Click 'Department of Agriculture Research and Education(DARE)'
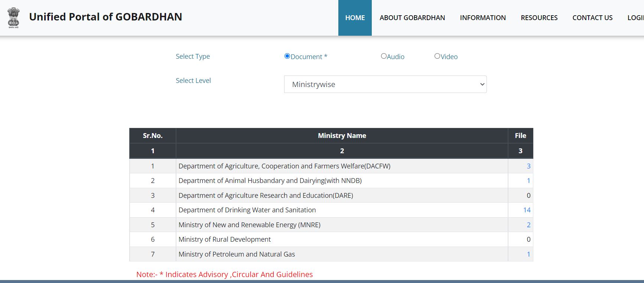The image size is (644, 283). point(266,196)
